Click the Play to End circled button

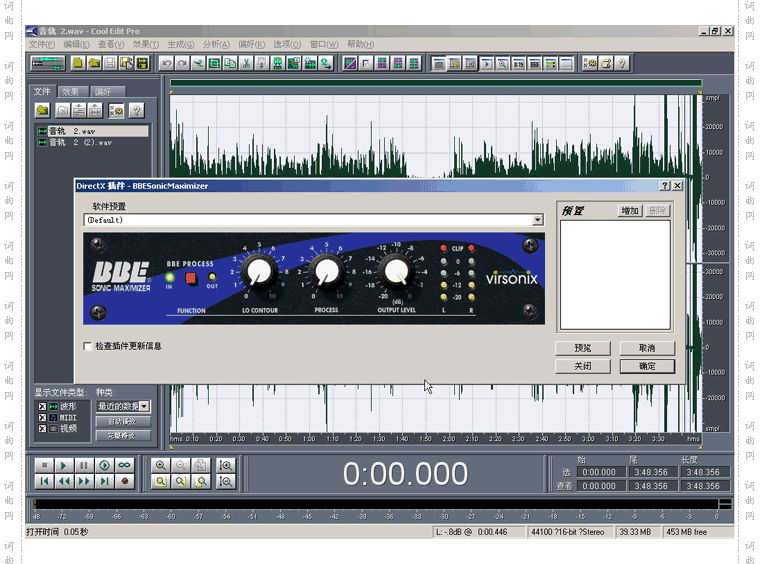pos(104,465)
